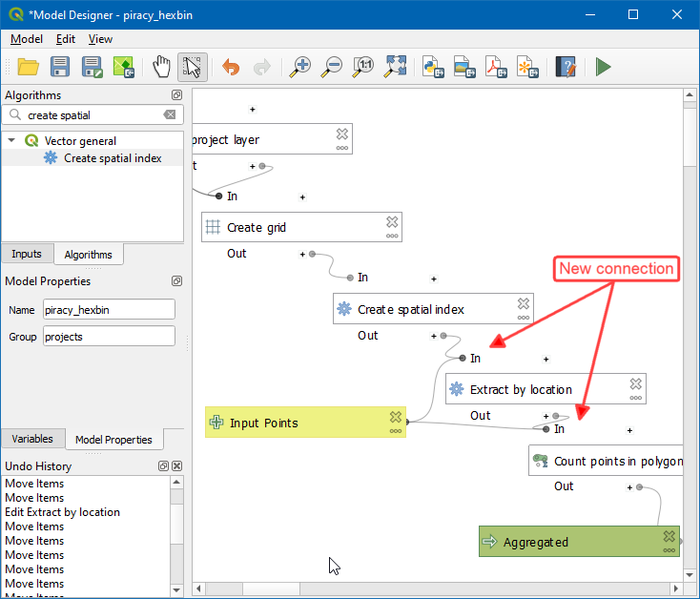Click Undo History scroll down arrow

[x=176, y=590]
